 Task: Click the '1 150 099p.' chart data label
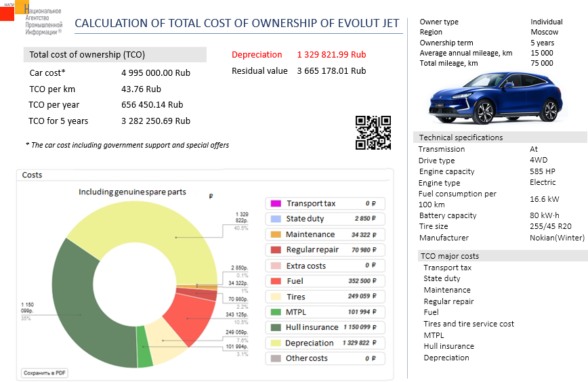click(27, 307)
